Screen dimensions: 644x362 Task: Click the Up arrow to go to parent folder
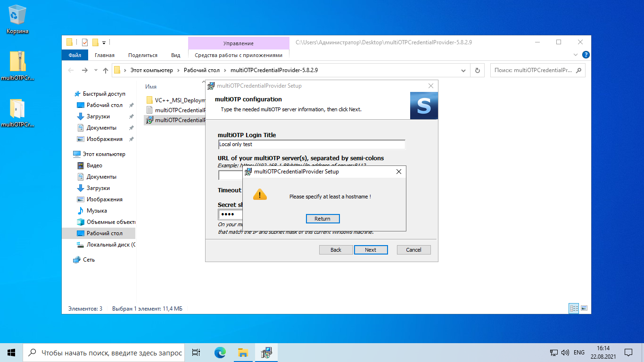pyautogui.click(x=105, y=70)
